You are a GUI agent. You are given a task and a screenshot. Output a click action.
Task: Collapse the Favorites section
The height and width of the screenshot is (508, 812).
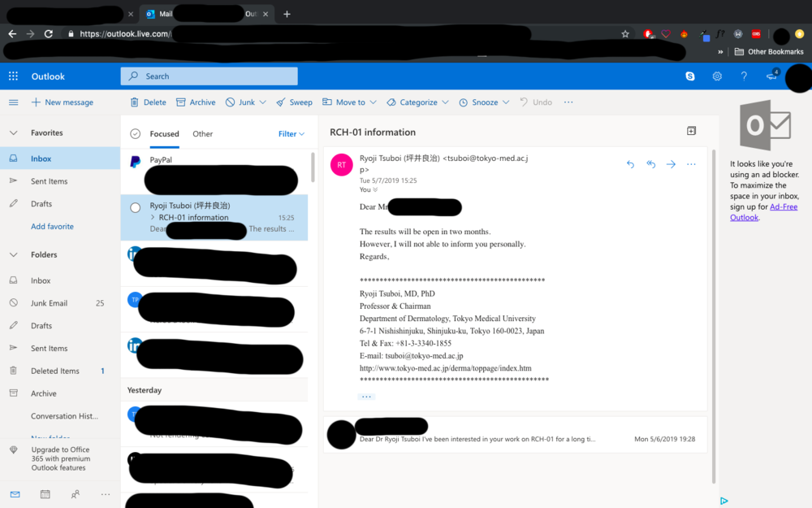tap(13, 132)
